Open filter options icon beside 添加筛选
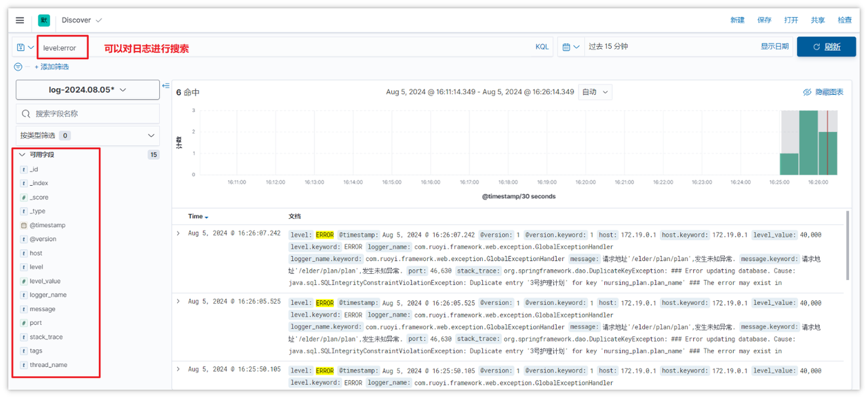 (x=18, y=67)
